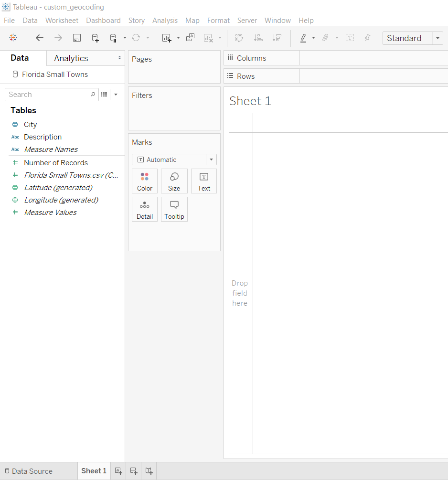The width and height of the screenshot is (448, 480).
Task: Click the search magnifier icon
Action: tap(93, 94)
